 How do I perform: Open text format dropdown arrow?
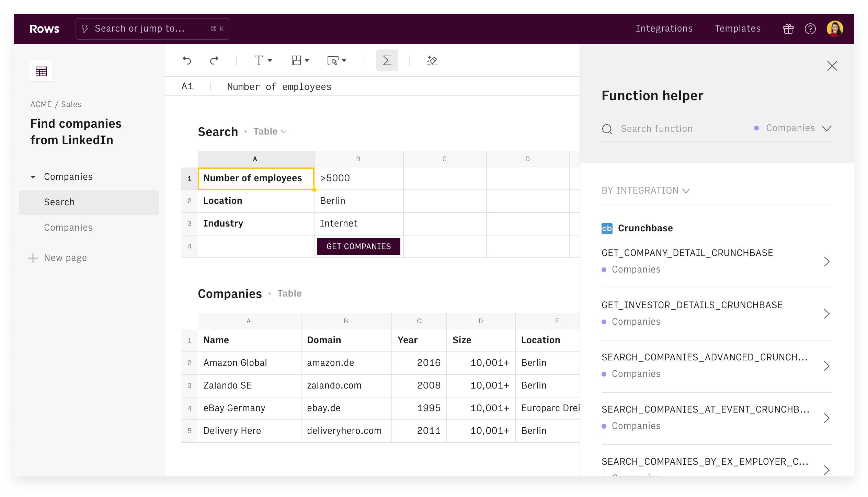pyautogui.click(x=270, y=61)
